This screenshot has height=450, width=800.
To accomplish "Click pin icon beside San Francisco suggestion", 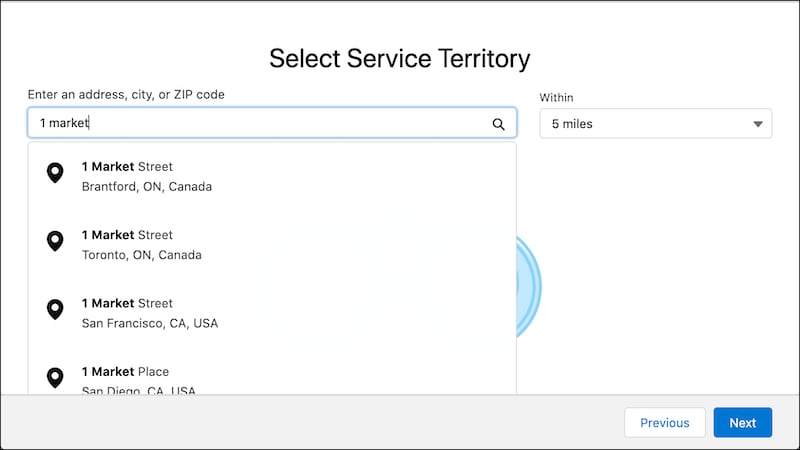I will click(x=55, y=310).
